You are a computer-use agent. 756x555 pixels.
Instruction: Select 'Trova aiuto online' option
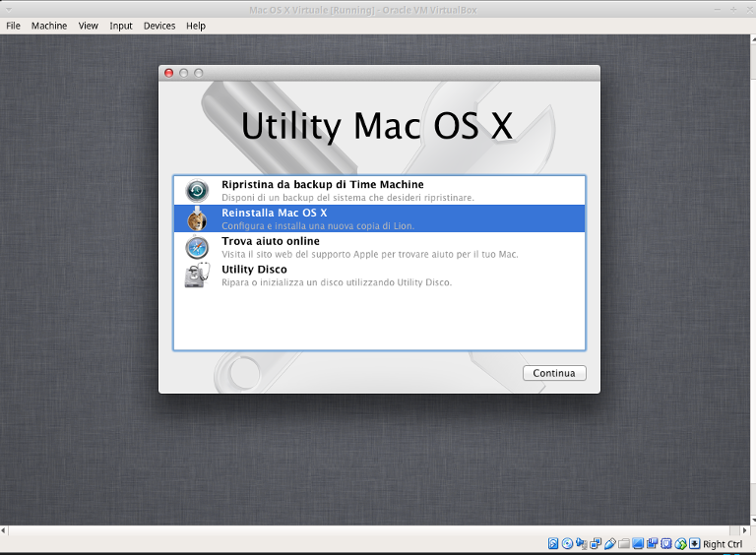[x=379, y=247]
